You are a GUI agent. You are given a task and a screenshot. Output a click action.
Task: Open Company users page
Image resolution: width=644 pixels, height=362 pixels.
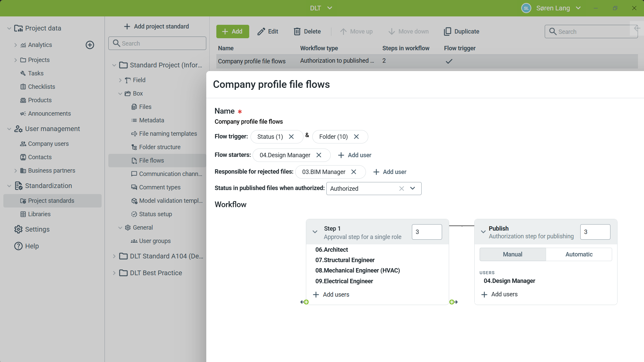48,144
